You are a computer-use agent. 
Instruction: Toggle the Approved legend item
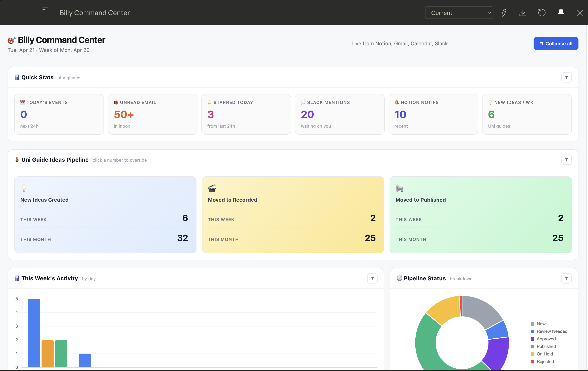(543, 339)
